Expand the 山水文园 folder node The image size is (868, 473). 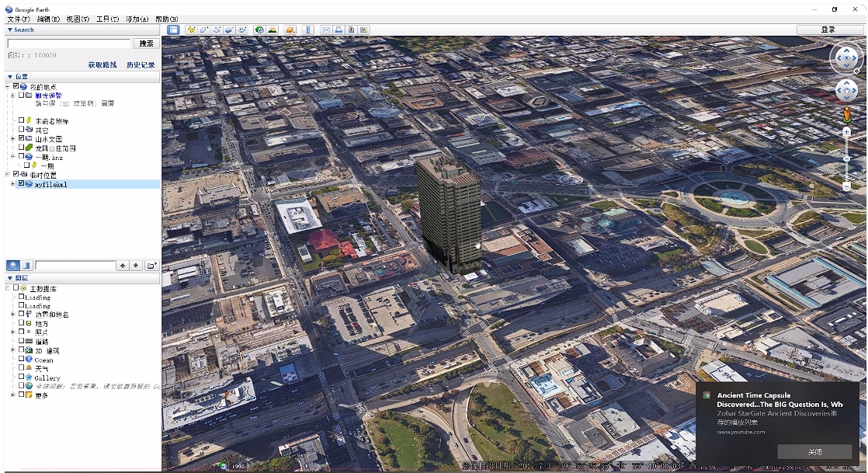12,138
